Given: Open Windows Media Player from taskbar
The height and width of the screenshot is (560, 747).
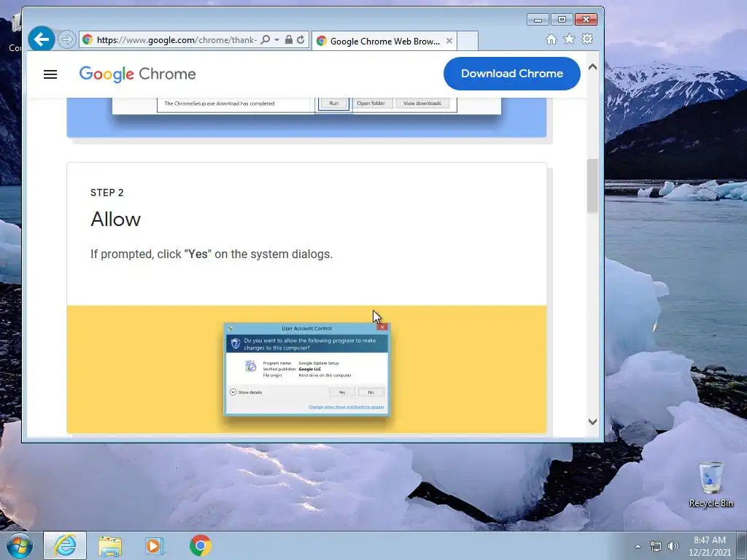Looking at the screenshot, I should click(x=155, y=545).
